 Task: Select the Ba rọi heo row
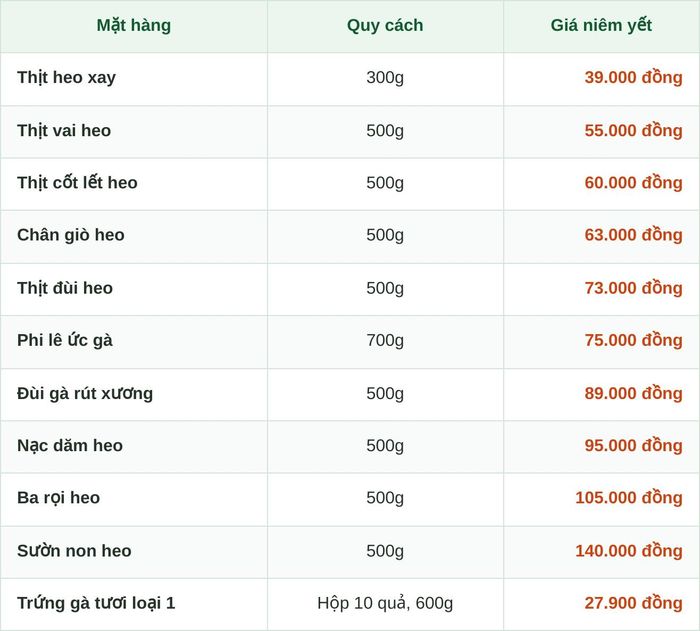(x=350, y=499)
